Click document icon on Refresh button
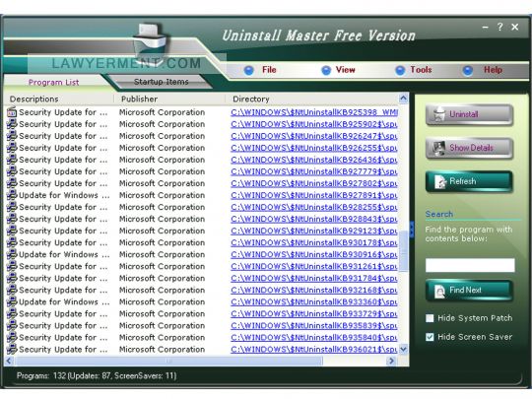Image resolution: width=532 pixels, height=399 pixels. coord(440,182)
